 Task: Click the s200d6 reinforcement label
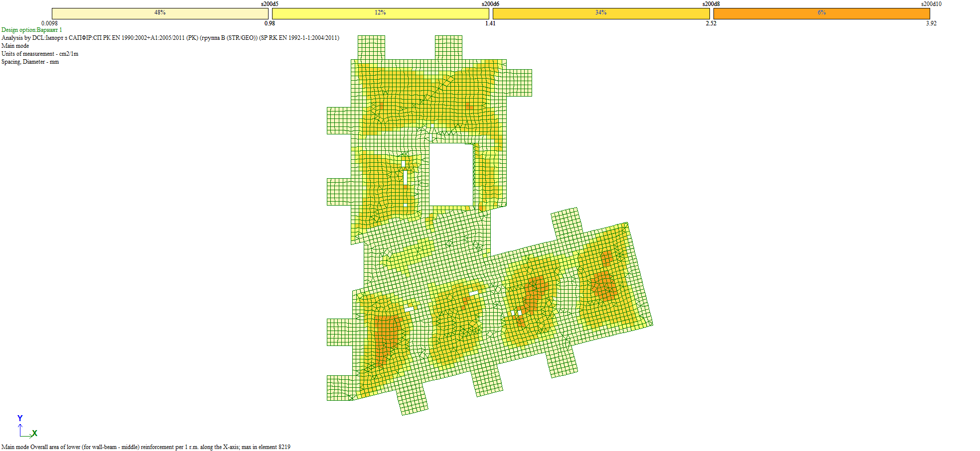pyautogui.click(x=490, y=4)
